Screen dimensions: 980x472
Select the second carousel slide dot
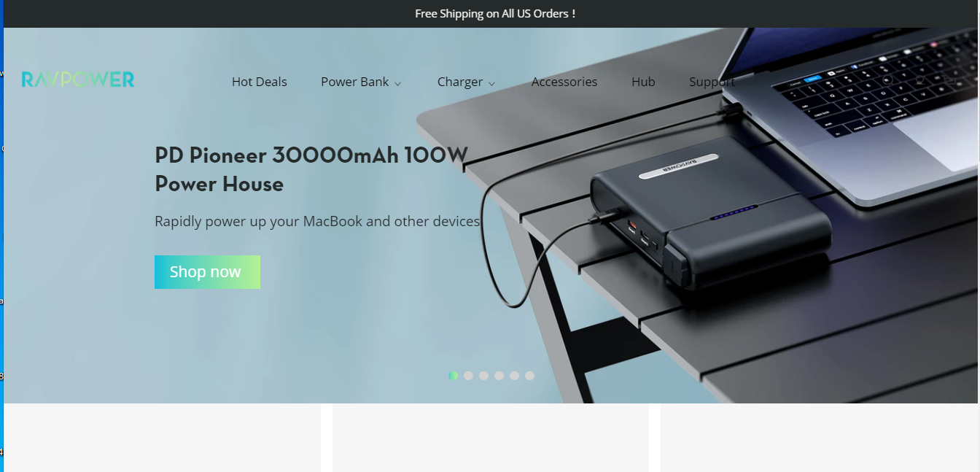pos(469,376)
